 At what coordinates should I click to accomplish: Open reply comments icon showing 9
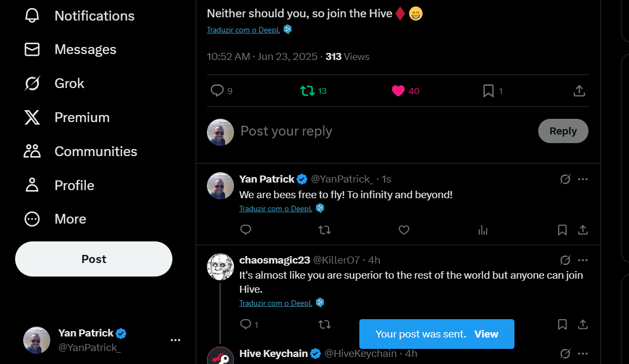[222, 91]
